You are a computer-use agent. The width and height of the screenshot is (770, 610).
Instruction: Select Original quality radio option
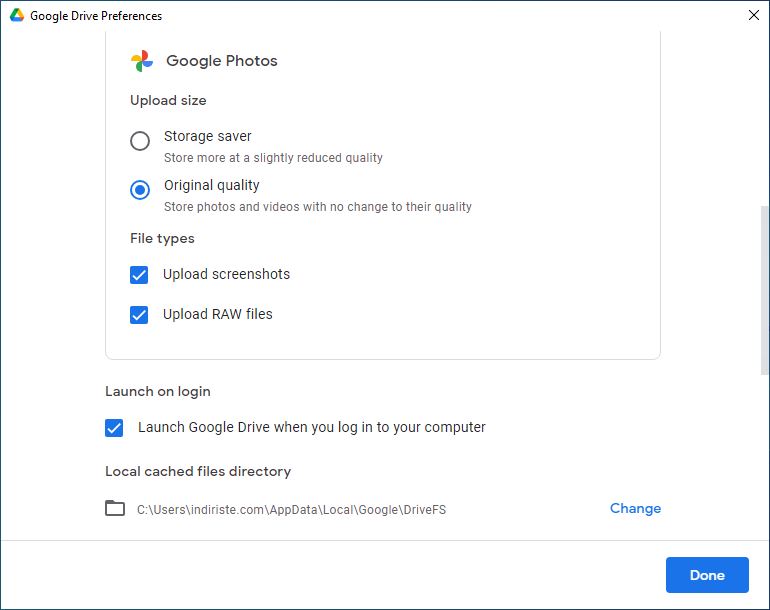pyautogui.click(x=140, y=190)
